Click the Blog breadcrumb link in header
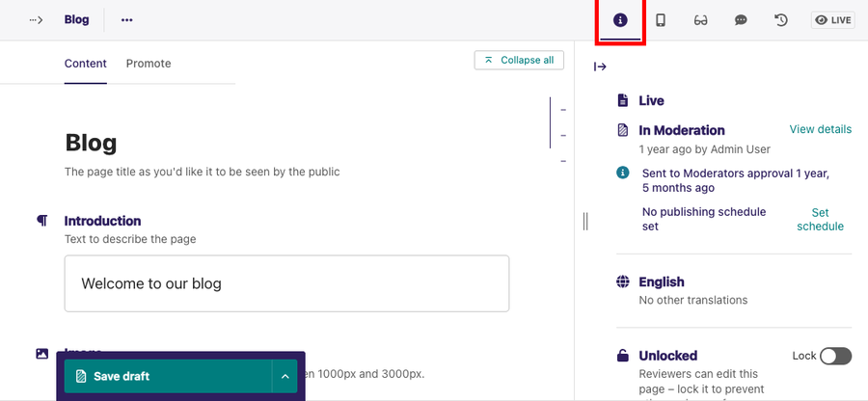The width and height of the screenshot is (868, 401). click(76, 20)
